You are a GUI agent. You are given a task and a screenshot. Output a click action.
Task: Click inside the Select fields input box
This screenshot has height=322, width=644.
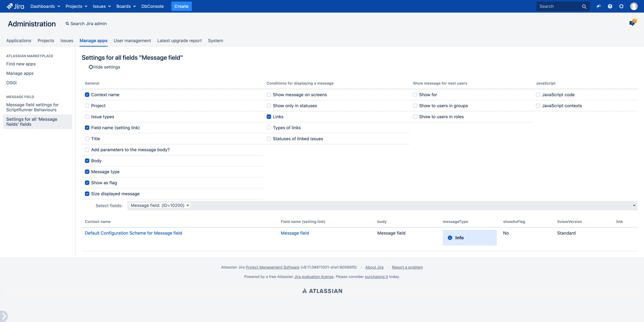click(382, 205)
